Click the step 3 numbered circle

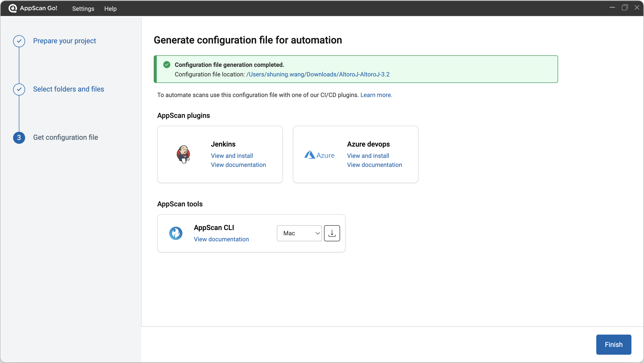click(x=19, y=138)
